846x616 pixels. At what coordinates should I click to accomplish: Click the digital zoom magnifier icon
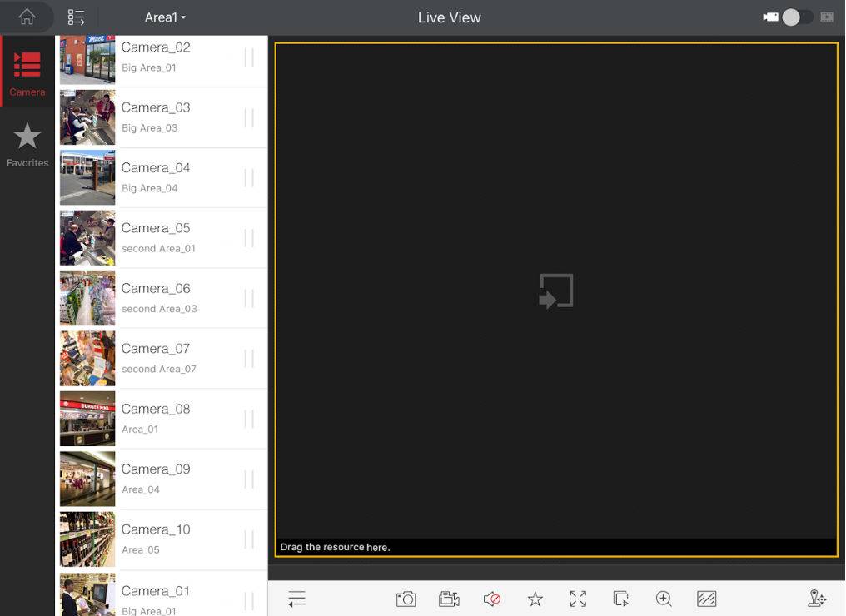tap(664, 599)
